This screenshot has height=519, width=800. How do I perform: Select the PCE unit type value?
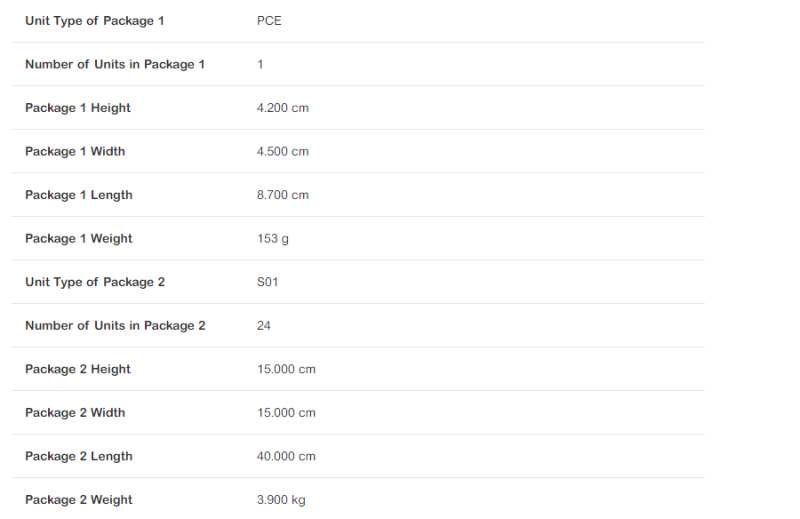click(x=269, y=21)
